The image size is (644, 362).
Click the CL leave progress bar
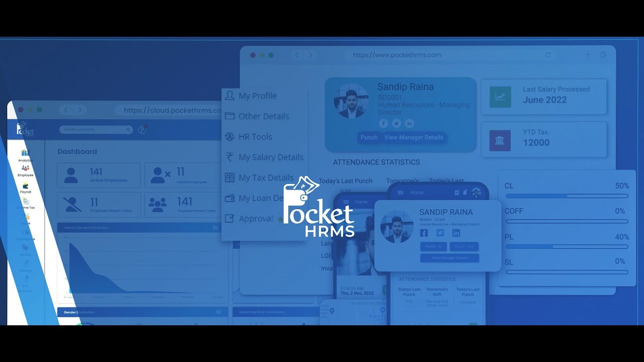(x=567, y=196)
